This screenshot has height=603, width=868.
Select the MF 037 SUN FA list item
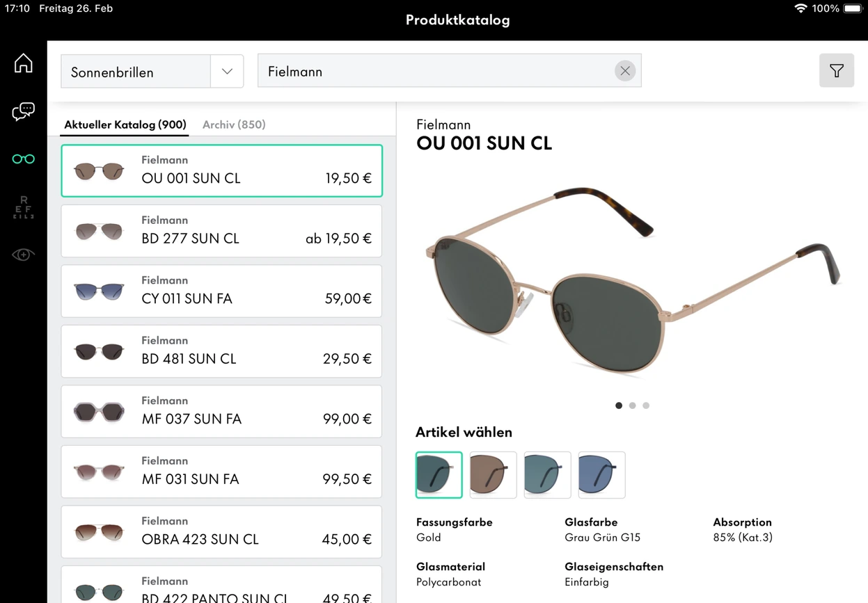(221, 412)
